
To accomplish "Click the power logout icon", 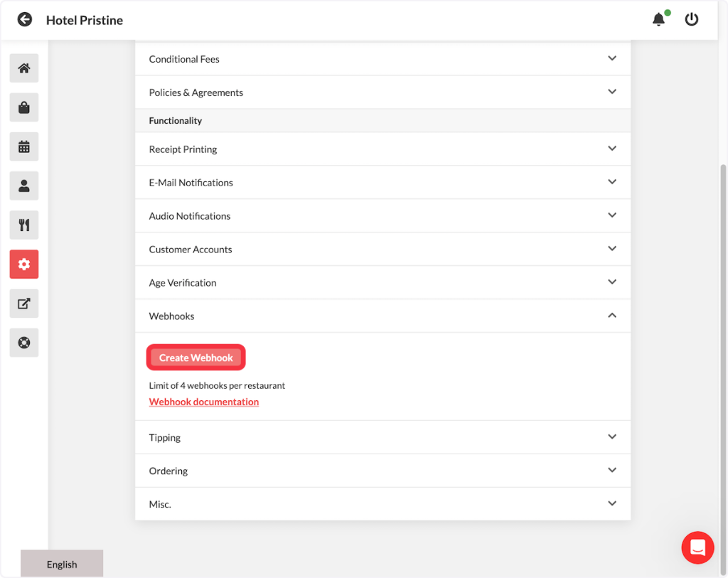I will pos(692,20).
